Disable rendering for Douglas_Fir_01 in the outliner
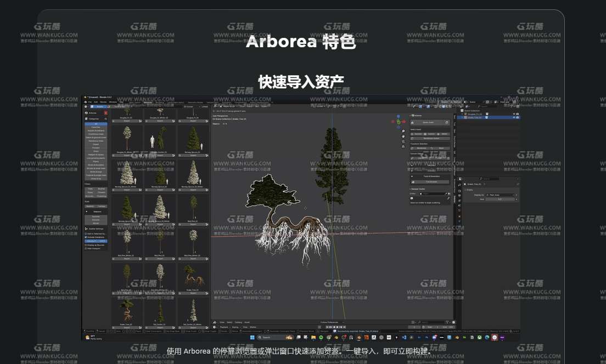606x364 pixels. (518, 114)
